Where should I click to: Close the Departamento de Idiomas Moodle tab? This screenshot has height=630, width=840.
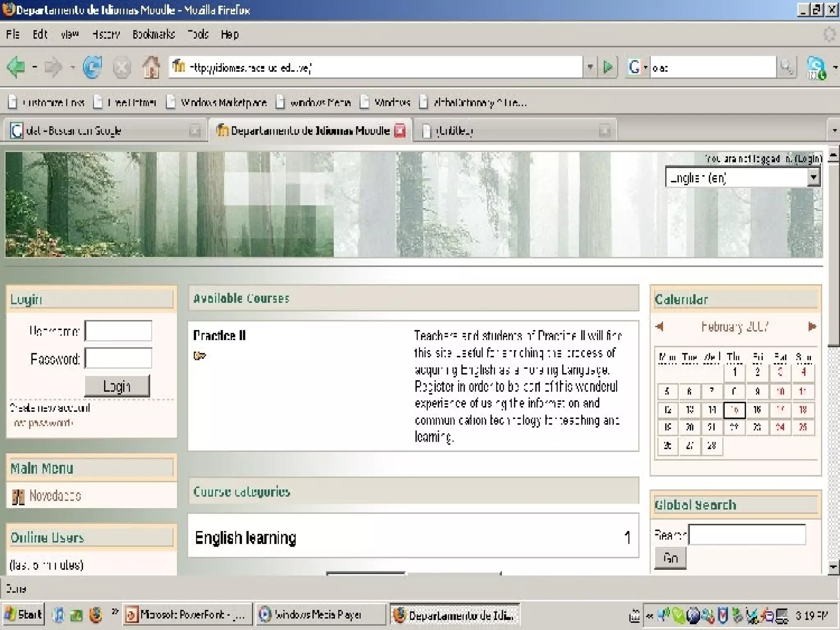pyautogui.click(x=400, y=131)
